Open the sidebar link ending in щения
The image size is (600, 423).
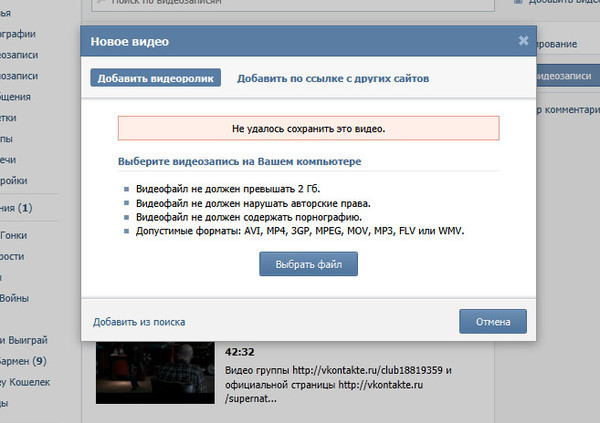(x=15, y=97)
